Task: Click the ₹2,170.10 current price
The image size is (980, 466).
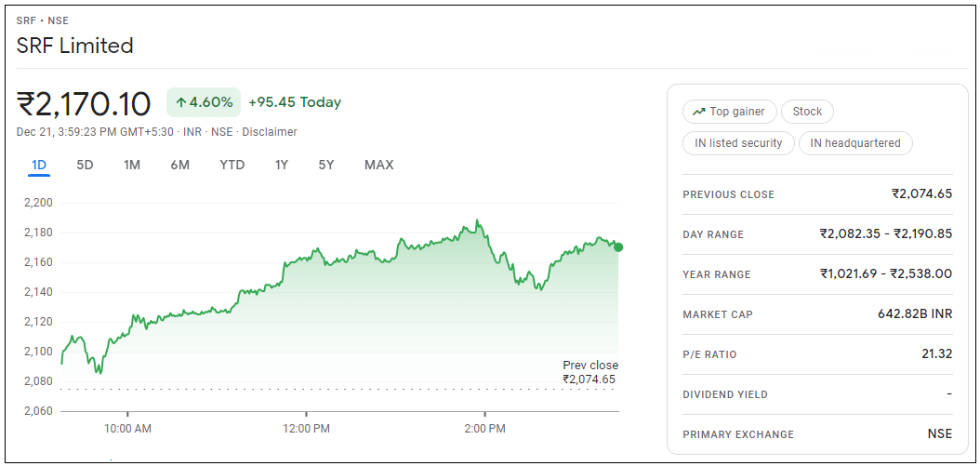Action: point(83,103)
